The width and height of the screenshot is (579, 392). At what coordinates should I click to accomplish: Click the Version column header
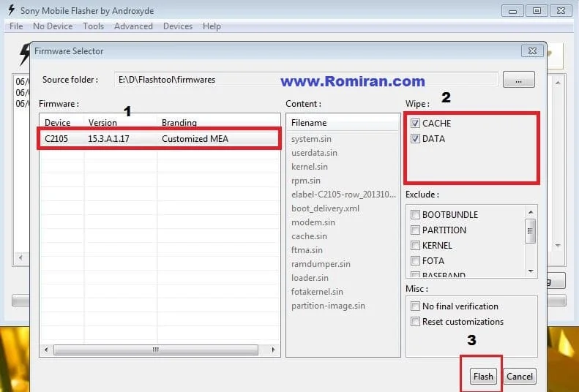pos(102,122)
